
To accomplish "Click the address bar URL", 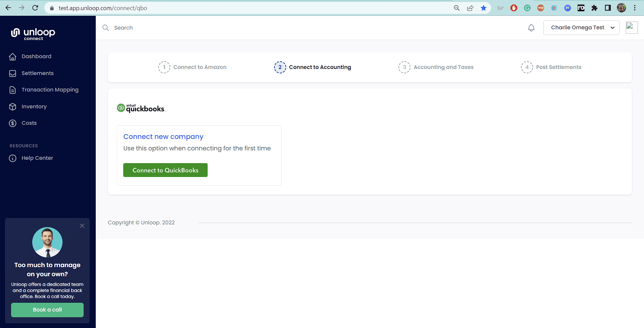I will pyautogui.click(x=103, y=8).
